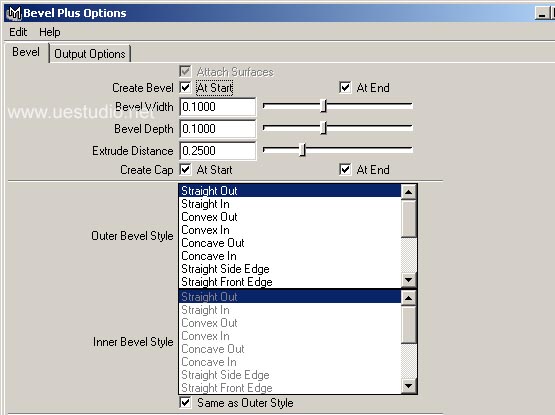Click Outer Bevel Style scroll up arrow
The image size is (555, 415).
pyautogui.click(x=408, y=192)
